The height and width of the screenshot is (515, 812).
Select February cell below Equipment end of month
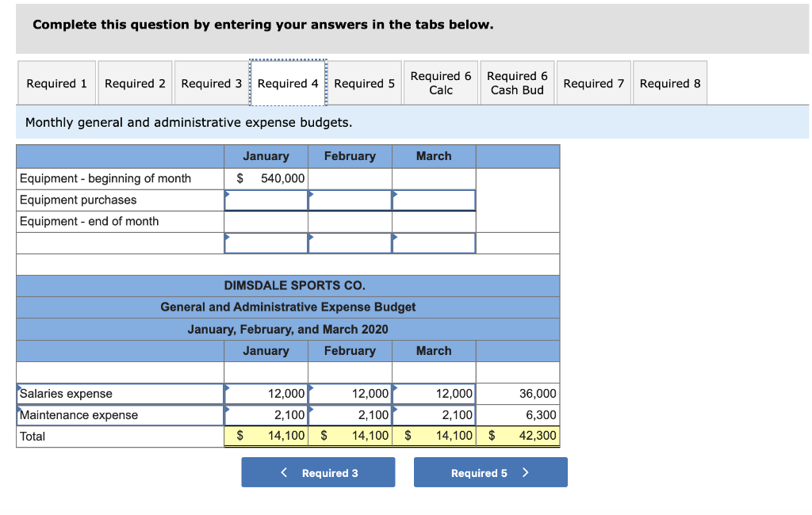(350, 243)
